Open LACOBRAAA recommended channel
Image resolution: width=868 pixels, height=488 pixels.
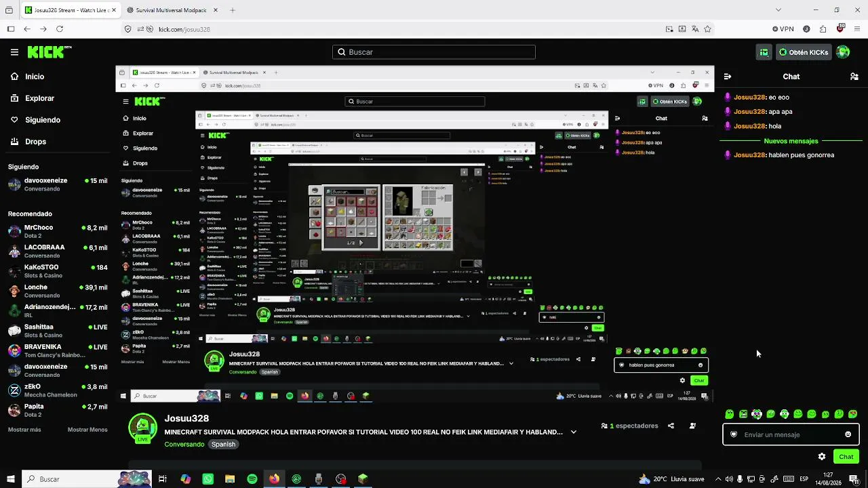pyautogui.click(x=58, y=251)
